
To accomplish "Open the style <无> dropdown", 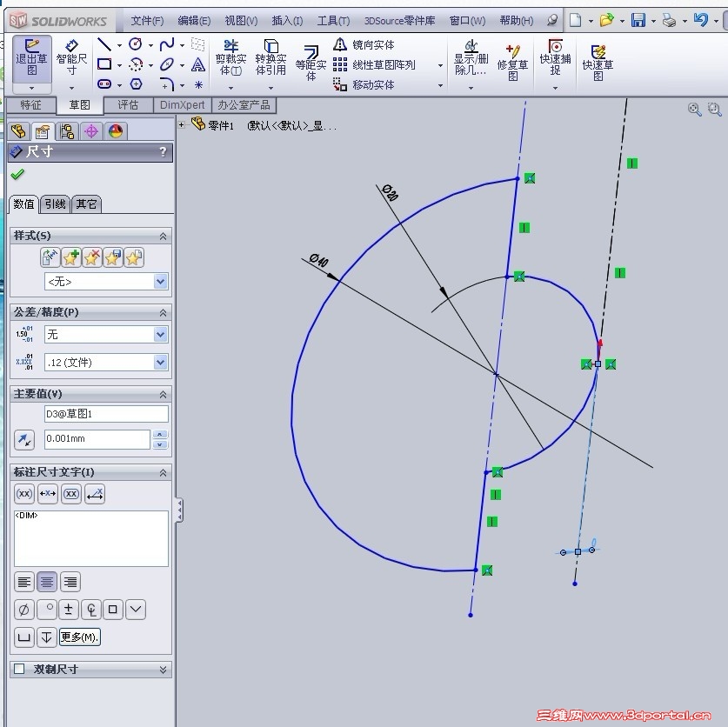I will 161,282.
